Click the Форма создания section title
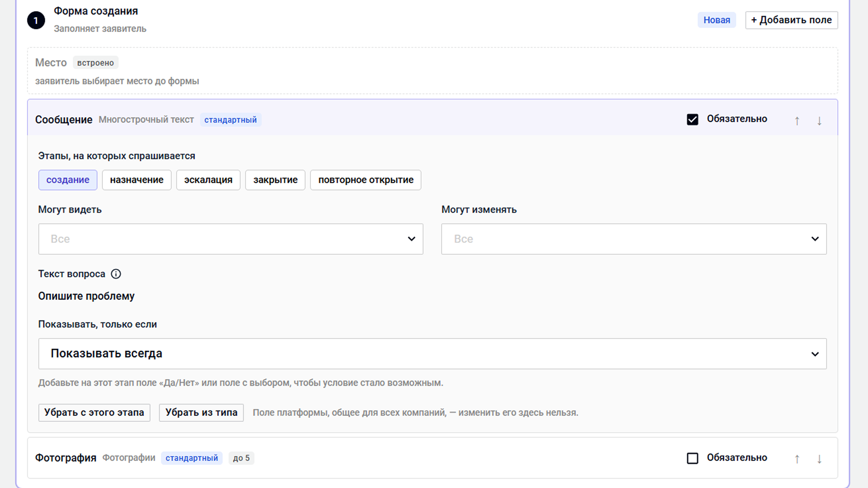Screen dimensions: 868x488 pyautogui.click(x=96, y=11)
